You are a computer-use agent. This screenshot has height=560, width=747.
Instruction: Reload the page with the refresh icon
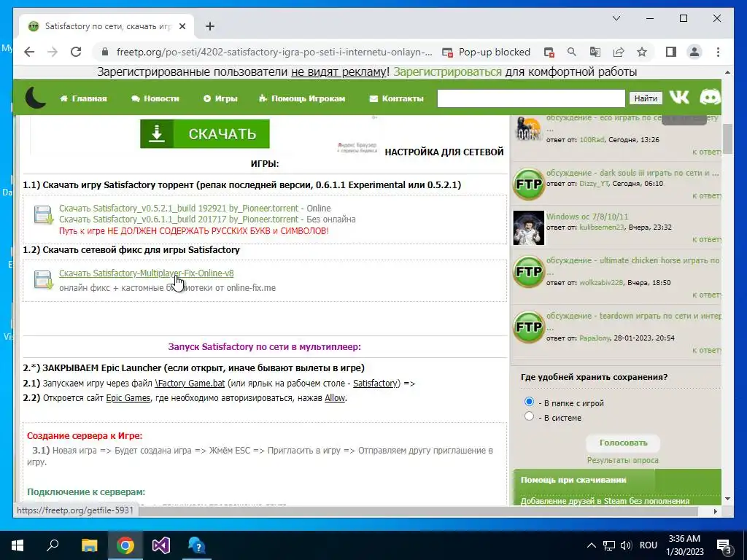76,52
